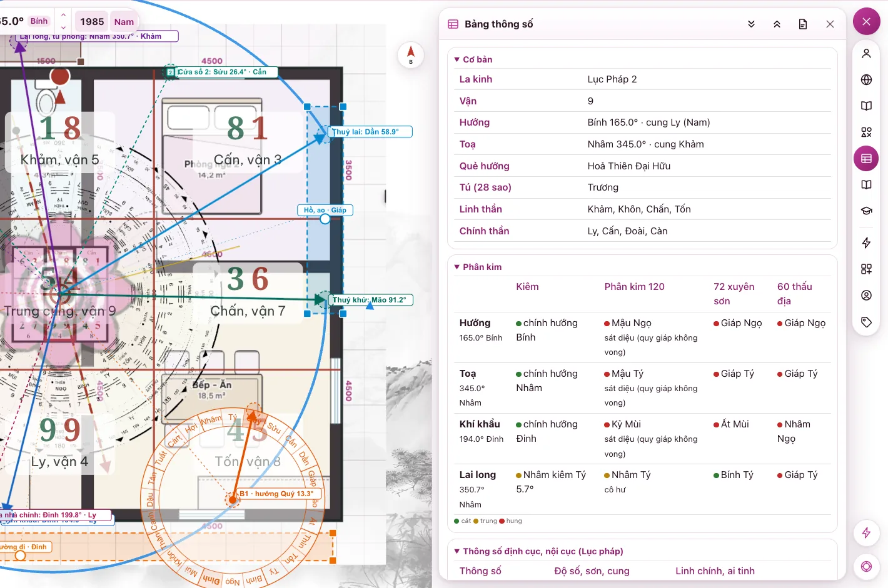
Task: Click the Tú (28 sao) row label
Action: click(x=485, y=187)
